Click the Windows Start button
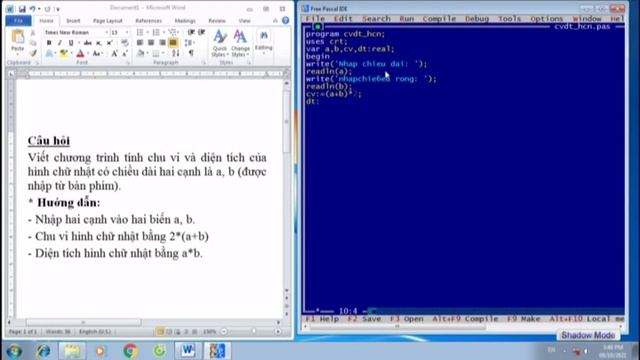This screenshot has width=640, height=360. click(x=14, y=351)
